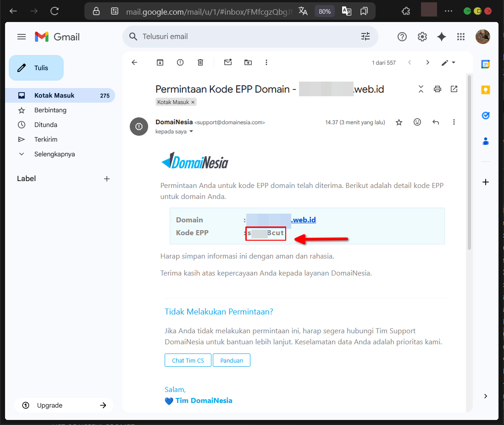
Task: Open the Ditunda snoozed folder
Action: point(46,125)
